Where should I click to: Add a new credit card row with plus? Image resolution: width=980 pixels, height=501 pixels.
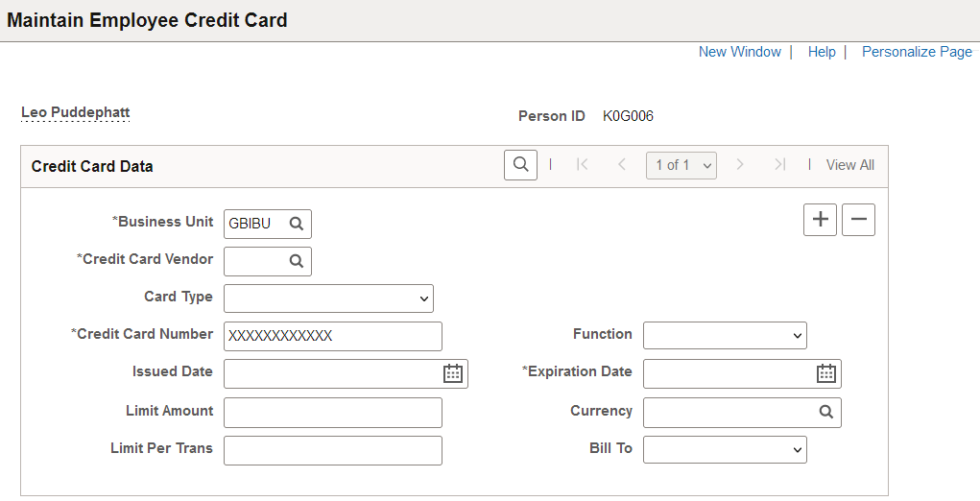click(x=820, y=219)
